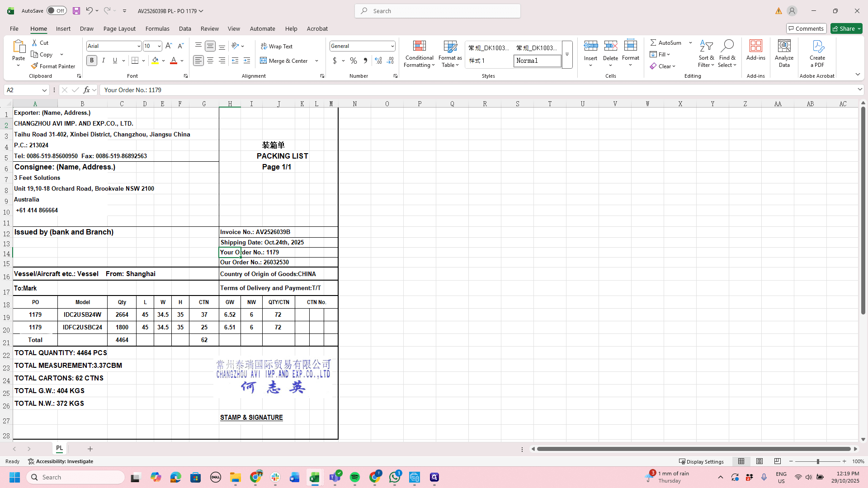Click the Save icon in title bar

(76, 11)
